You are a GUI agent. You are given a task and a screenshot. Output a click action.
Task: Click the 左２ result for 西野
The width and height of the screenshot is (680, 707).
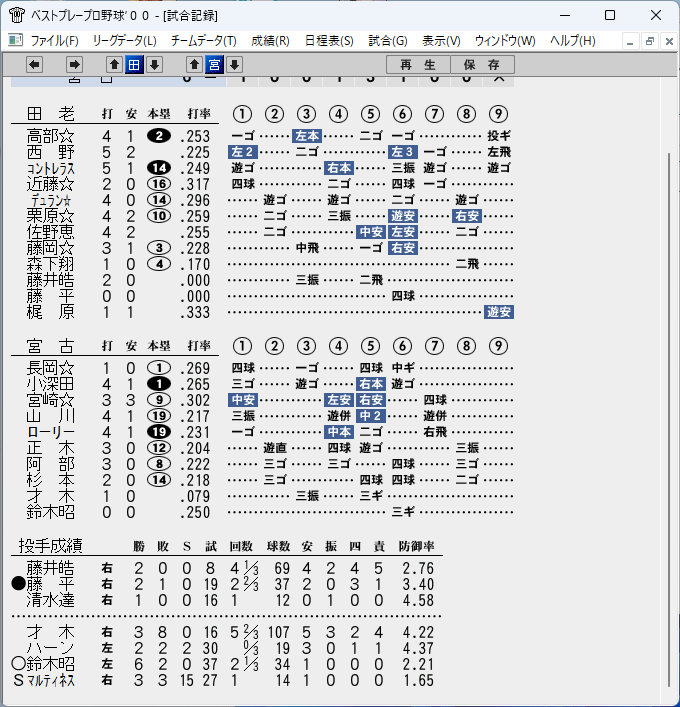coord(243,152)
